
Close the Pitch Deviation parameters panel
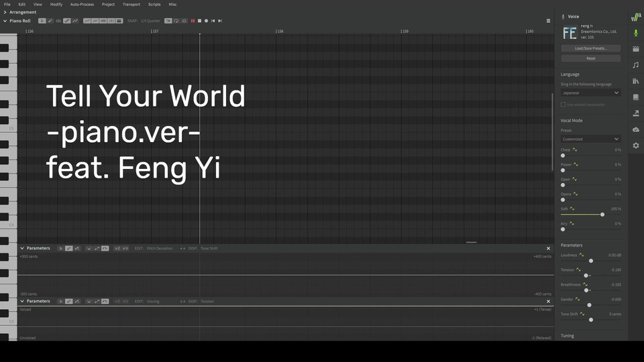click(x=548, y=248)
